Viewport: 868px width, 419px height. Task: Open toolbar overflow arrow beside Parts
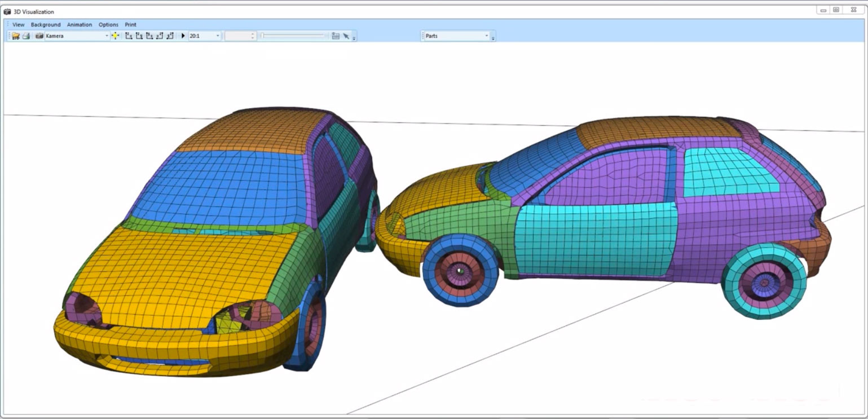pos(493,37)
